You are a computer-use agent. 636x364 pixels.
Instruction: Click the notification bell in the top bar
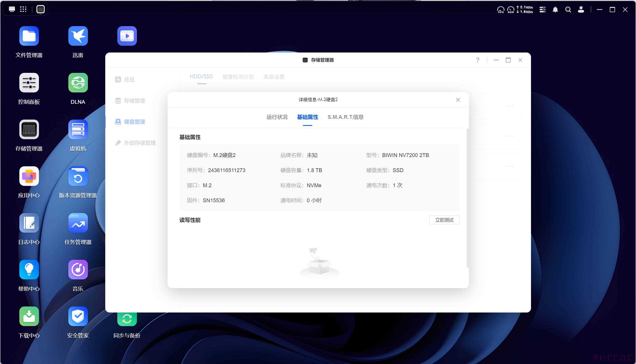pos(555,10)
